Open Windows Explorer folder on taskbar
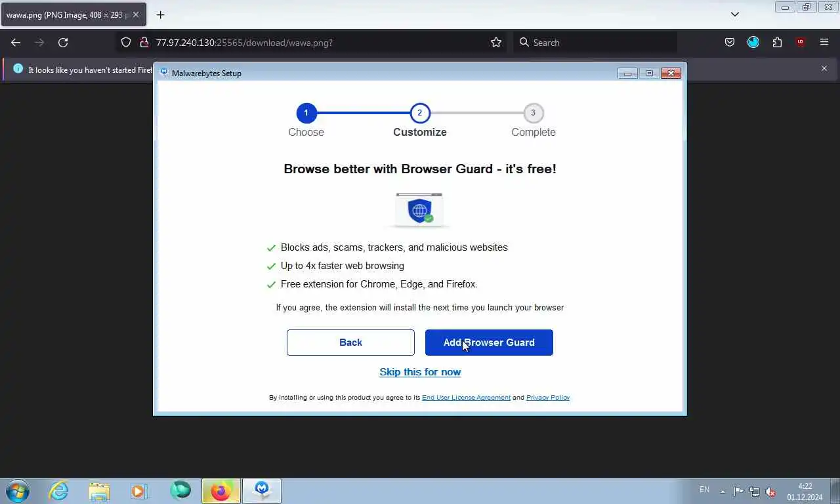 [x=99, y=491]
